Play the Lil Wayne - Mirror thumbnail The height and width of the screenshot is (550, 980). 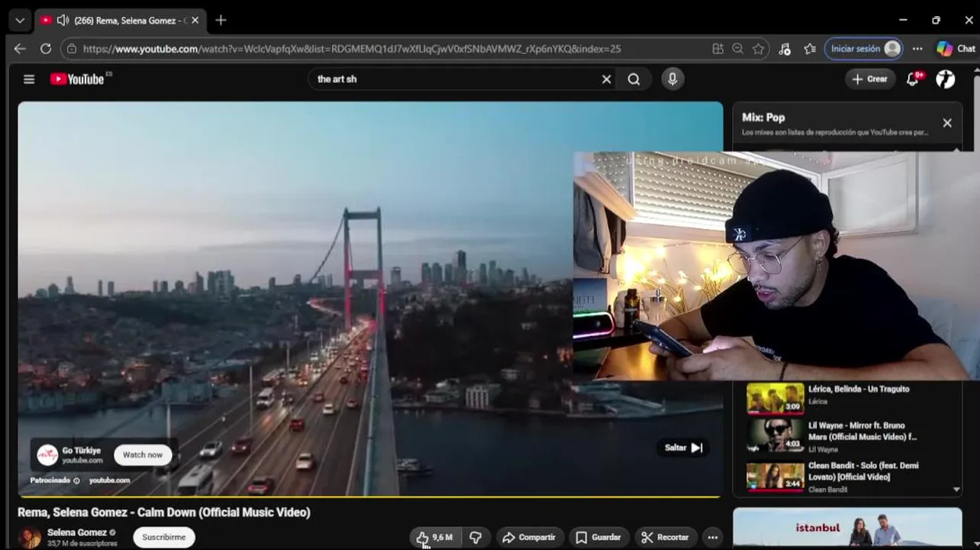[x=775, y=436]
